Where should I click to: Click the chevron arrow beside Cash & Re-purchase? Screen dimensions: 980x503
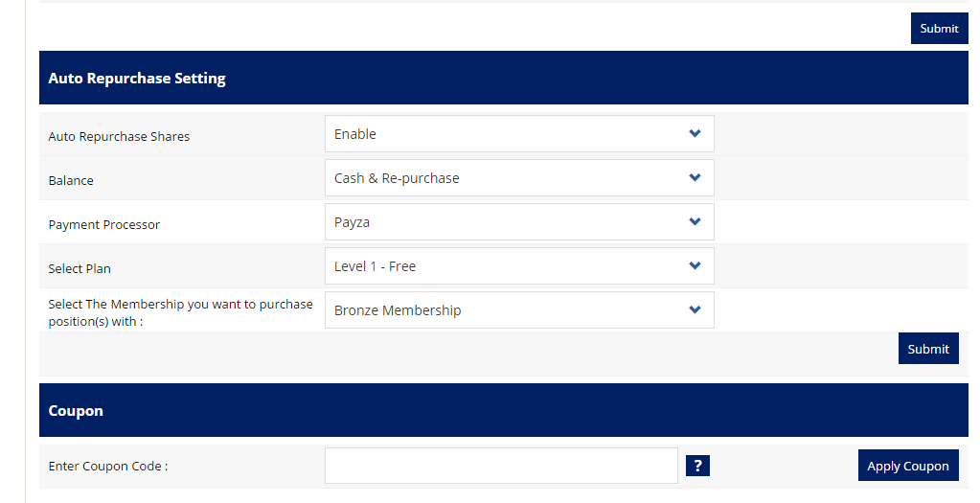[695, 178]
